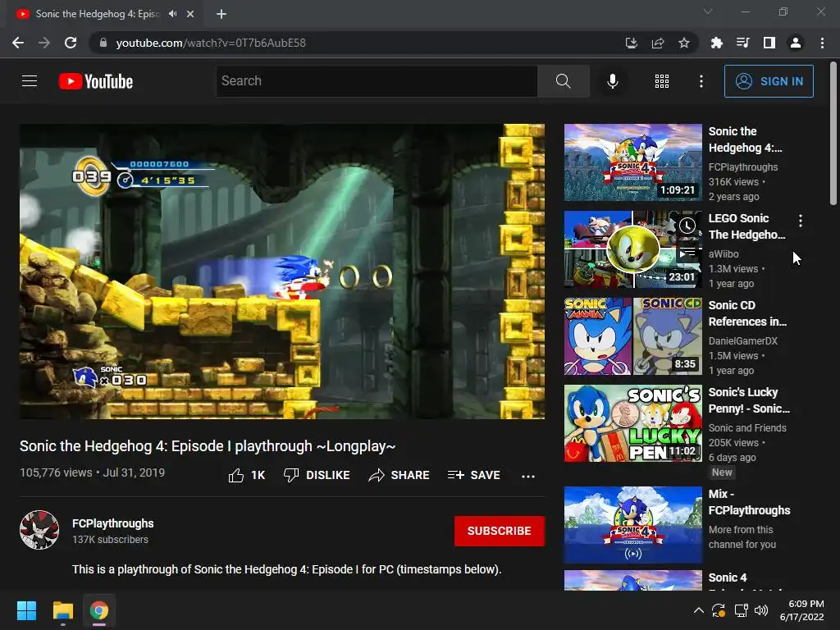Open aWiibo channel name
Image resolution: width=840 pixels, height=630 pixels.
724,254
